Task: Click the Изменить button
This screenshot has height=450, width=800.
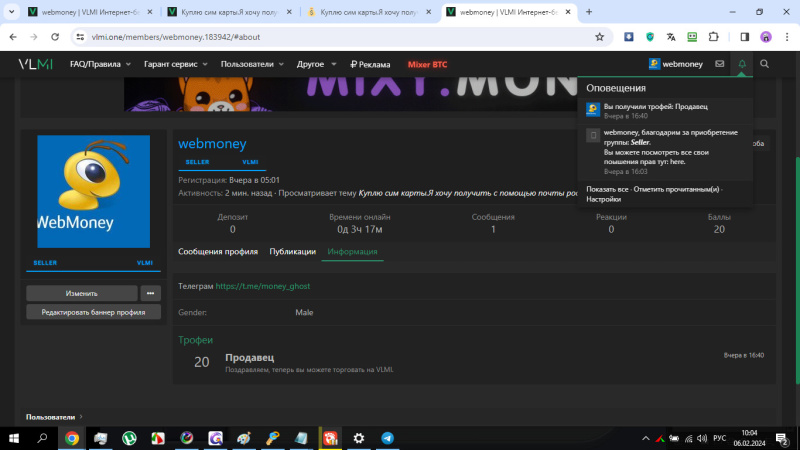Action: click(x=82, y=293)
